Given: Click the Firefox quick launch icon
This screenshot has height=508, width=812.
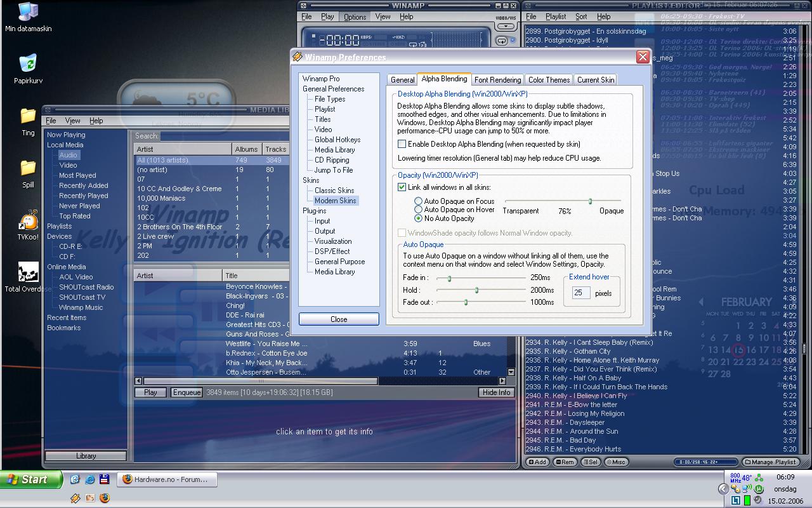Looking at the screenshot, I should [105, 498].
